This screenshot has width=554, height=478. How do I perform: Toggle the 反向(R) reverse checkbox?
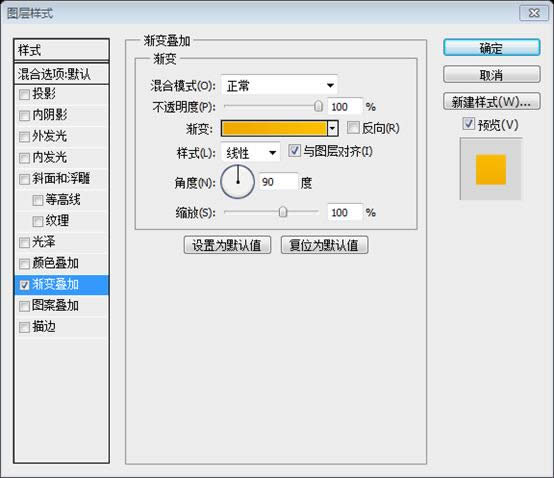(x=353, y=128)
